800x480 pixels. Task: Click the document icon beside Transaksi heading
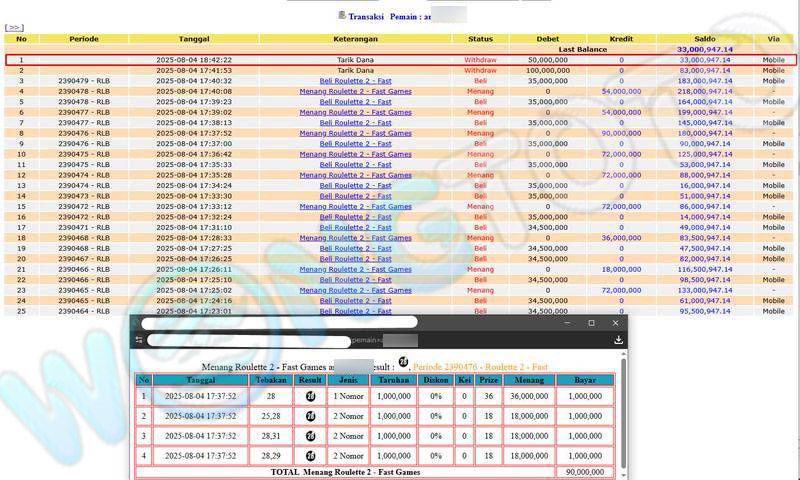(x=342, y=15)
